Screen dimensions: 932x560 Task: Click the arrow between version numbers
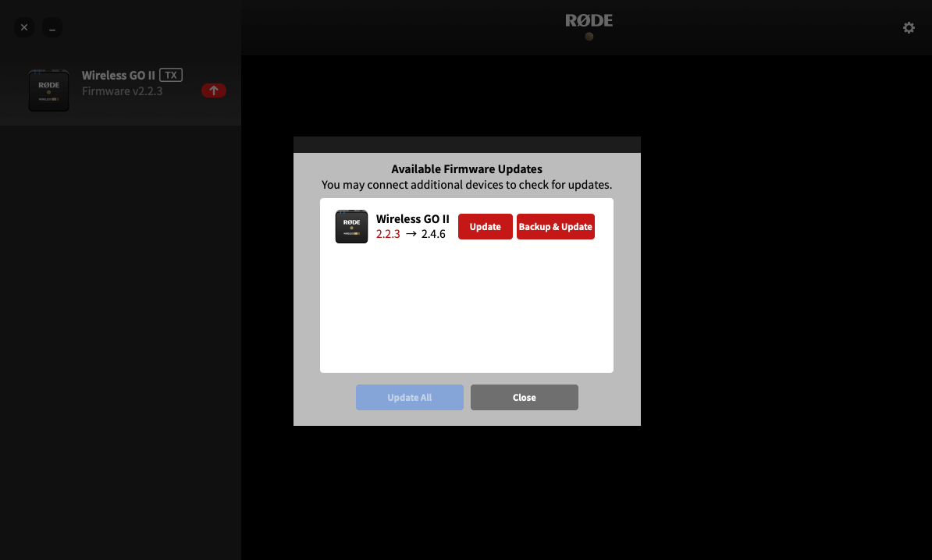(x=410, y=233)
